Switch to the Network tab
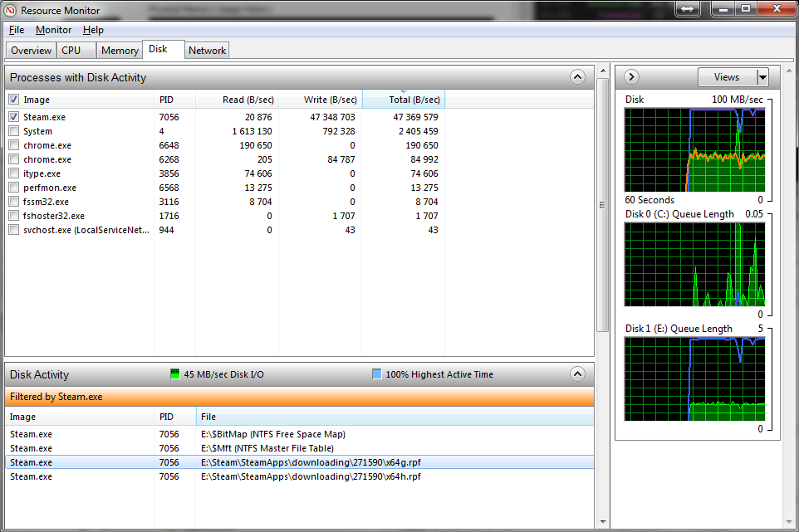Screen dimensions: 799x532 (207, 51)
